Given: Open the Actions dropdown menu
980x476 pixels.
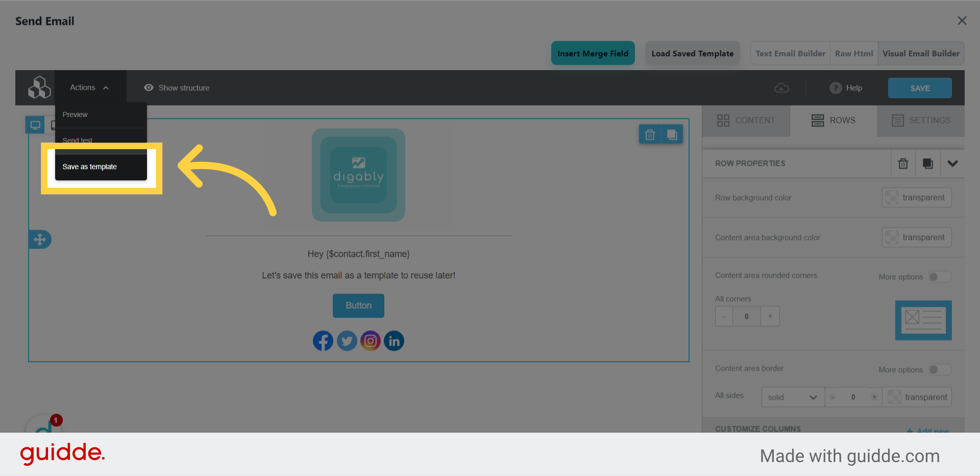Looking at the screenshot, I should [x=90, y=88].
